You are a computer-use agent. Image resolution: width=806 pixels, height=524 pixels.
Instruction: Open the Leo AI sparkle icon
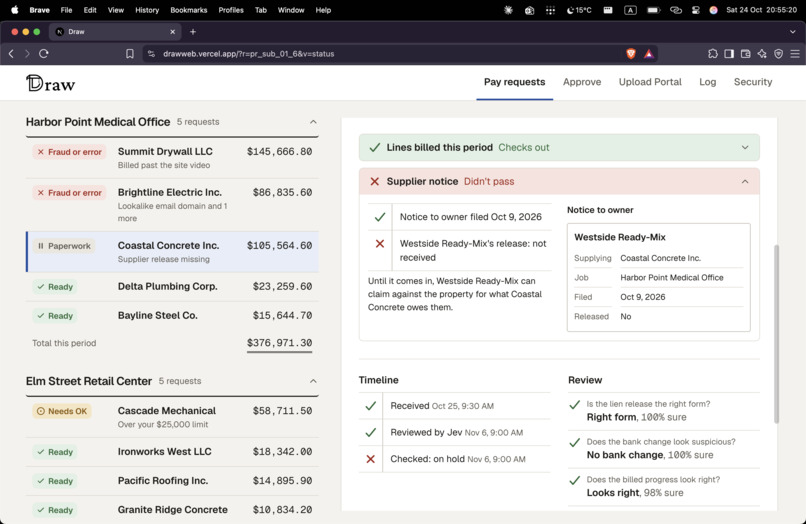click(762, 53)
